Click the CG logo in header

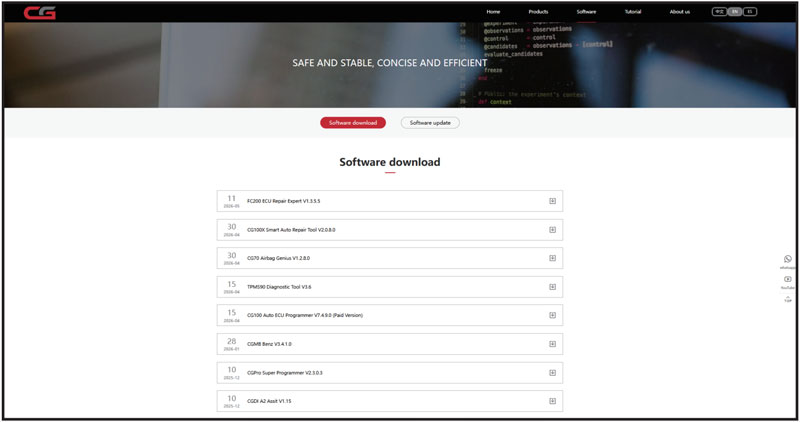tap(39, 12)
